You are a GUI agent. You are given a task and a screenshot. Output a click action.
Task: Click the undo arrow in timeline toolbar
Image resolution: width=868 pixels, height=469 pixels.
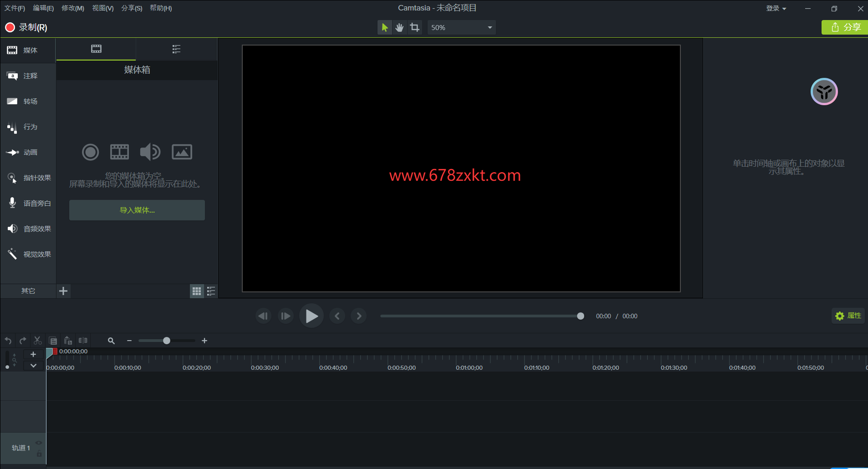[8, 341]
